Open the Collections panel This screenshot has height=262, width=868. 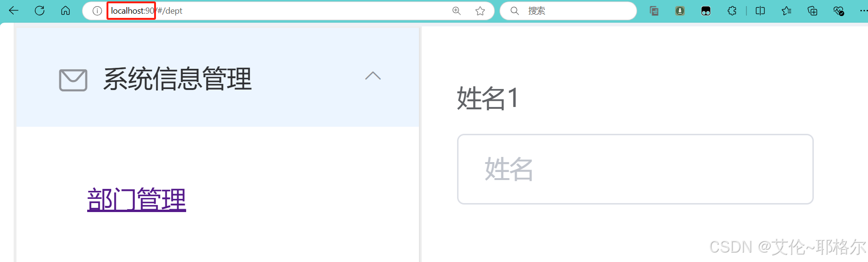pos(812,11)
